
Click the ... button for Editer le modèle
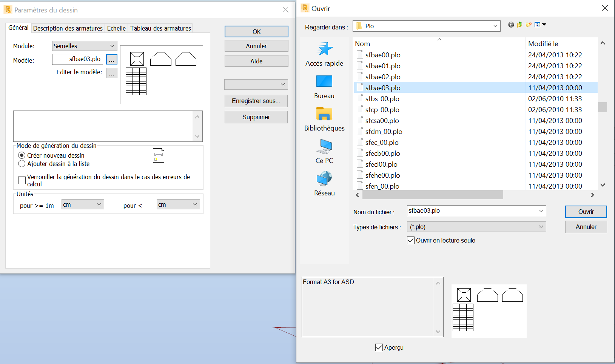pyautogui.click(x=112, y=73)
